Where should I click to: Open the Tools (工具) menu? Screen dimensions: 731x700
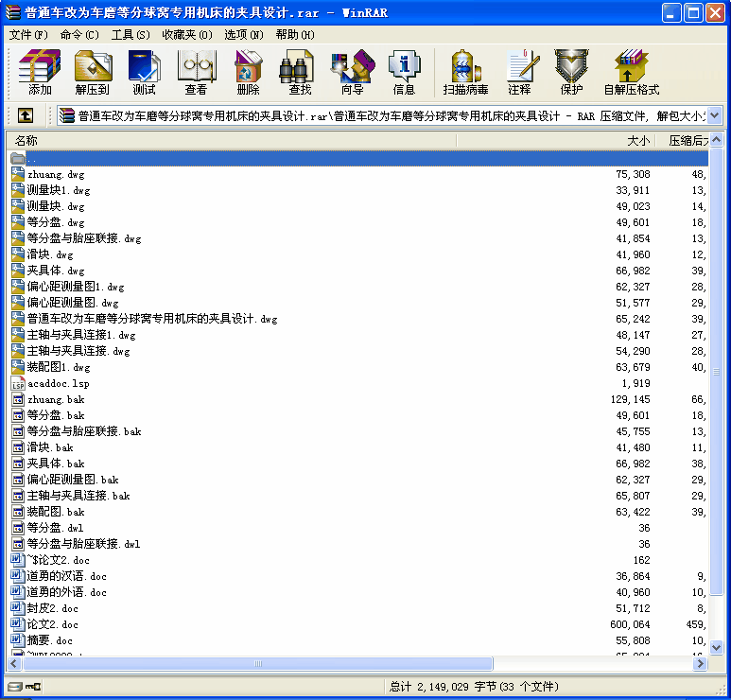131,34
